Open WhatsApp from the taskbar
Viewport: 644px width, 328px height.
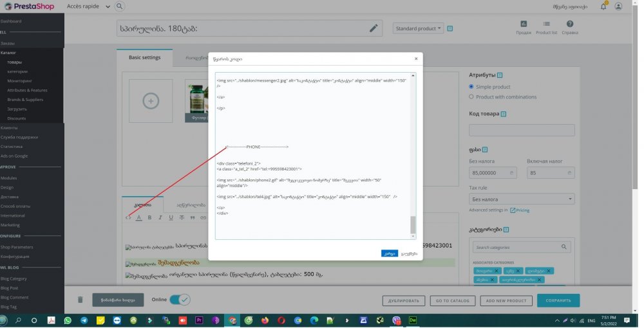(68, 321)
